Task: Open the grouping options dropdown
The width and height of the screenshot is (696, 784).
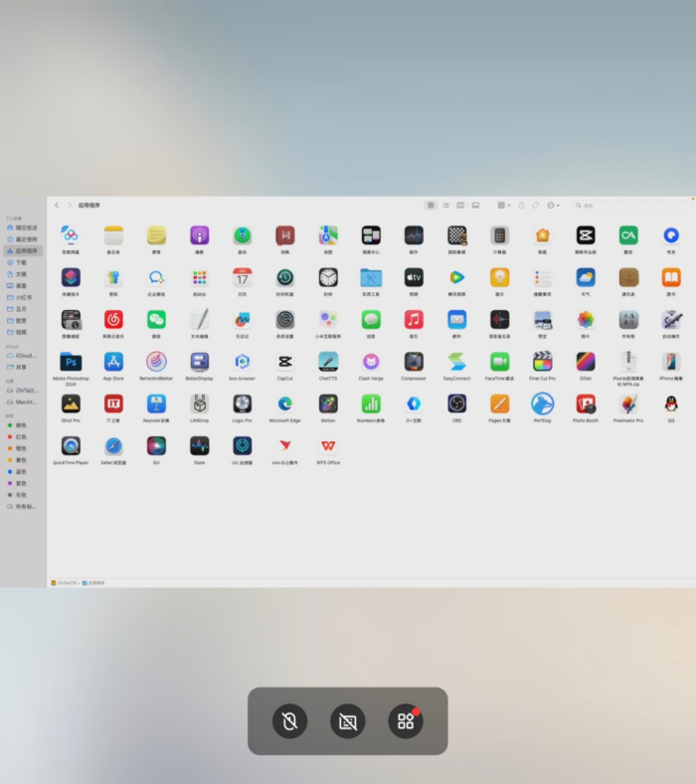Action: click(504, 205)
